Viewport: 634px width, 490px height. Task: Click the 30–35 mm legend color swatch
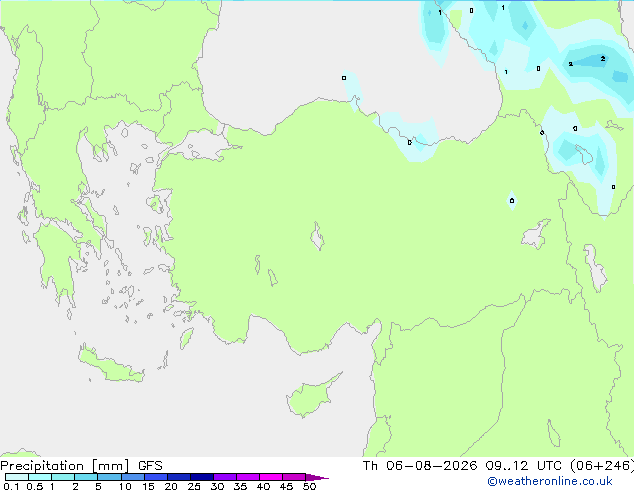pos(224,477)
